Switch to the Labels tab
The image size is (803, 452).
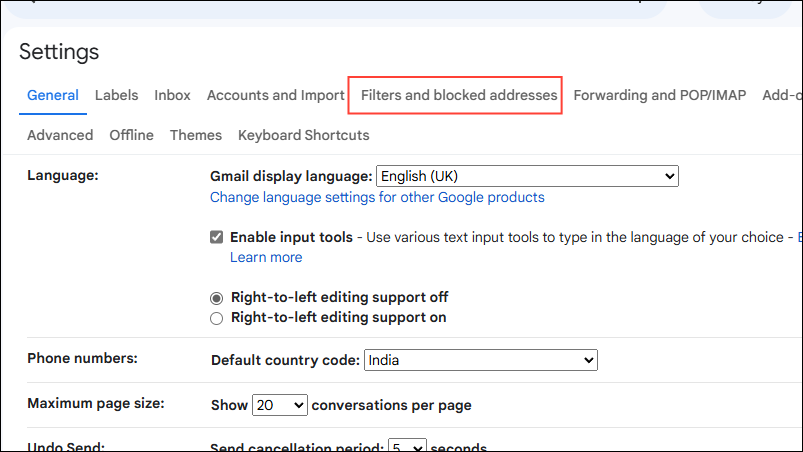116,95
